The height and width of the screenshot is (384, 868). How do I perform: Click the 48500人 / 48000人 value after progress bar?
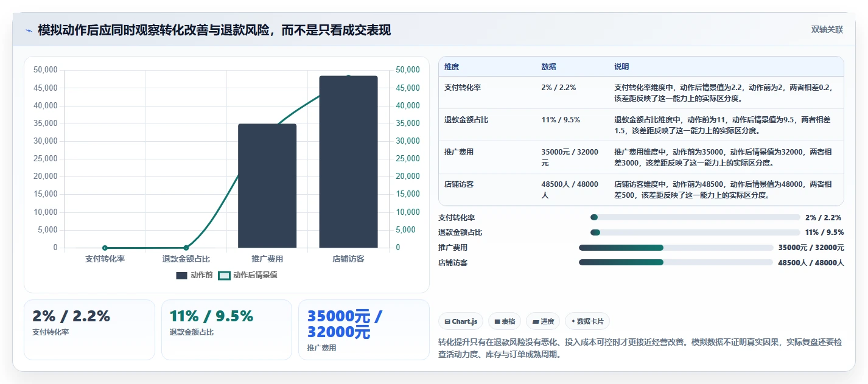811,263
